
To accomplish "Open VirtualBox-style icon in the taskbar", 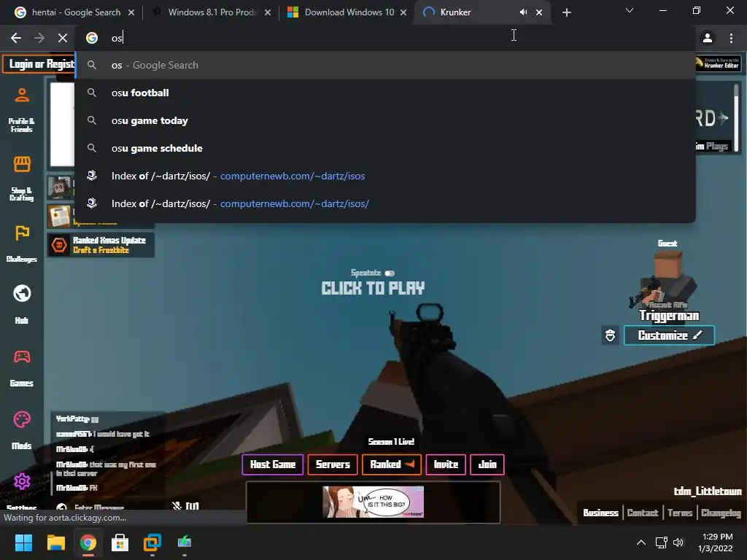I will pyautogui.click(x=152, y=542).
